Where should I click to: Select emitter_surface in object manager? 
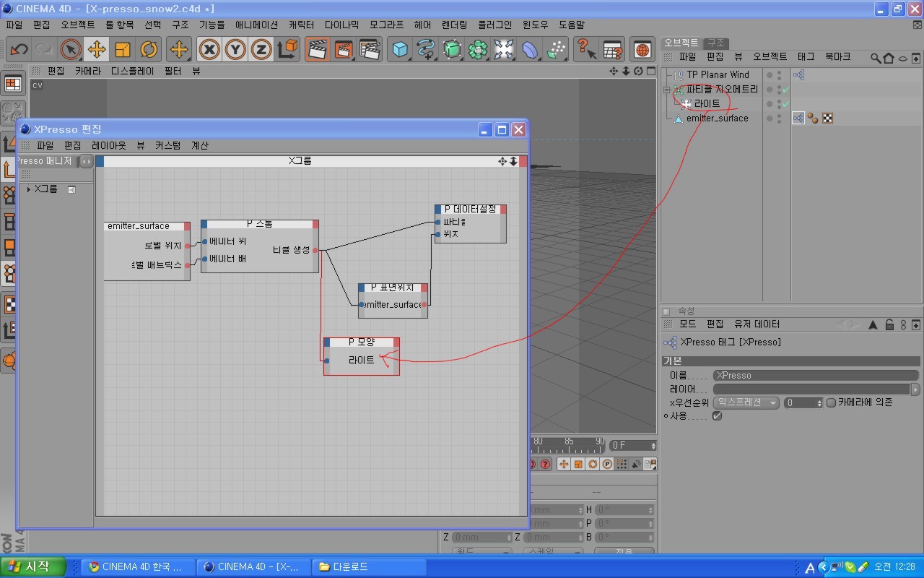click(x=717, y=118)
